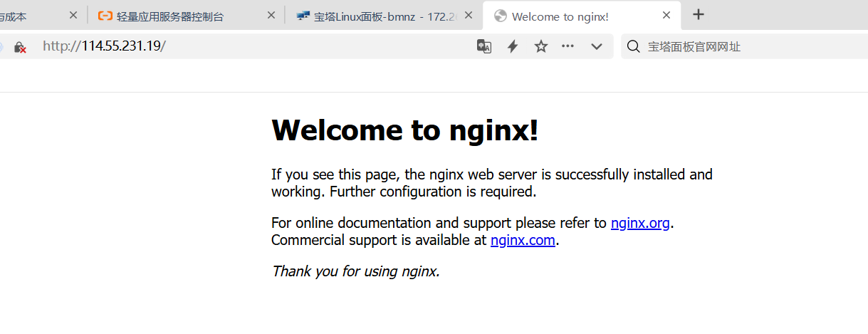Click the orange Aliyun favicon on tab
This screenshot has width=868, height=334.
click(x=105, y=15)
